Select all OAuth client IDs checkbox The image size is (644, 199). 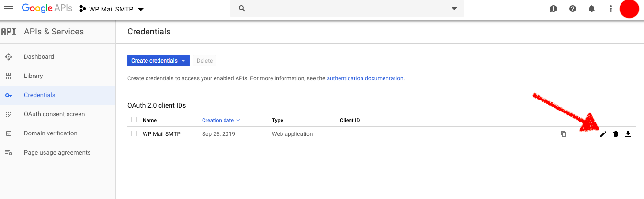pyautogui.click(x=134, y=120)
